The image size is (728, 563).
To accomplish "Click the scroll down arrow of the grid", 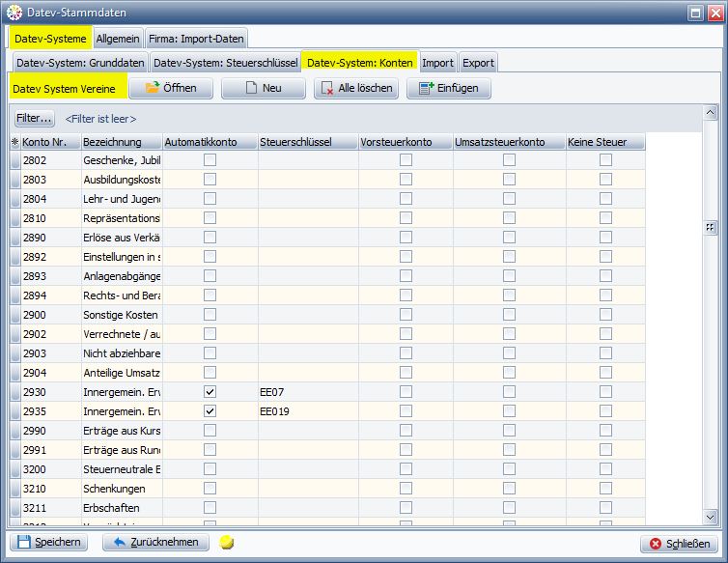I will click(x=710, y=517).
